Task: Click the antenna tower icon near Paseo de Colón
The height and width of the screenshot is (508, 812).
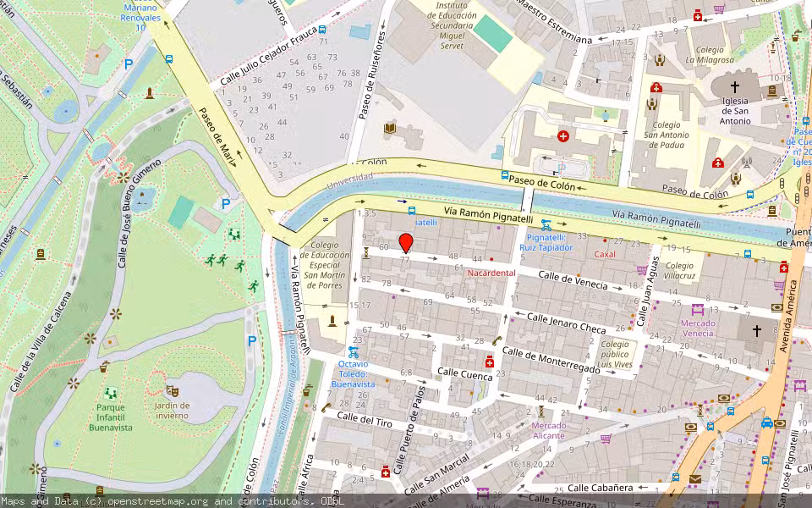Action: (x=746, y=163)
